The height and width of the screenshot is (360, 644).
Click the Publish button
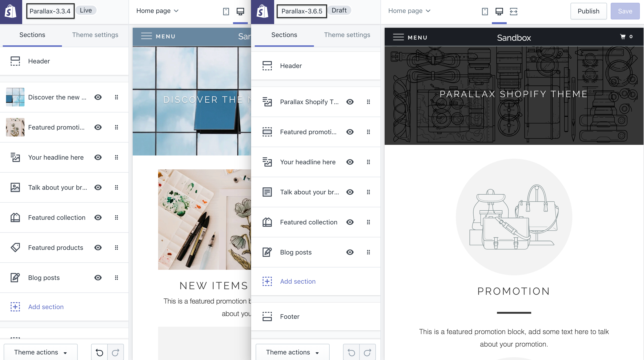pyautogui.click(x=588, y=11)
